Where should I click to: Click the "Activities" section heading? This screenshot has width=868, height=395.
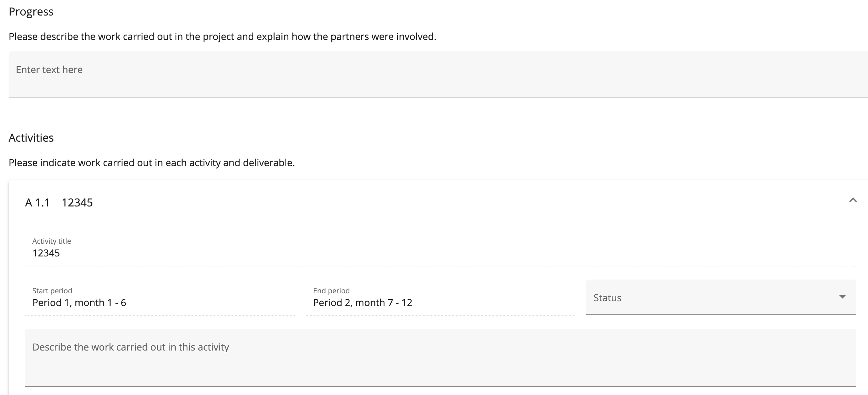click(x=31, y=138)
